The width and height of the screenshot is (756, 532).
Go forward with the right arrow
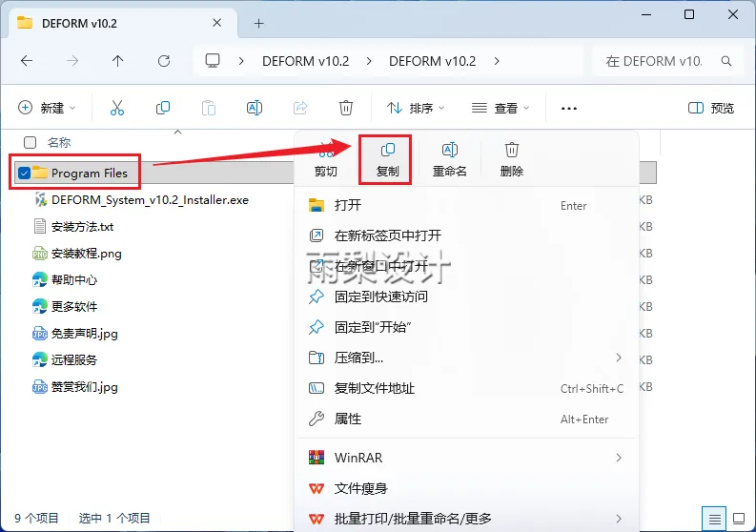(x=72, y=61)
